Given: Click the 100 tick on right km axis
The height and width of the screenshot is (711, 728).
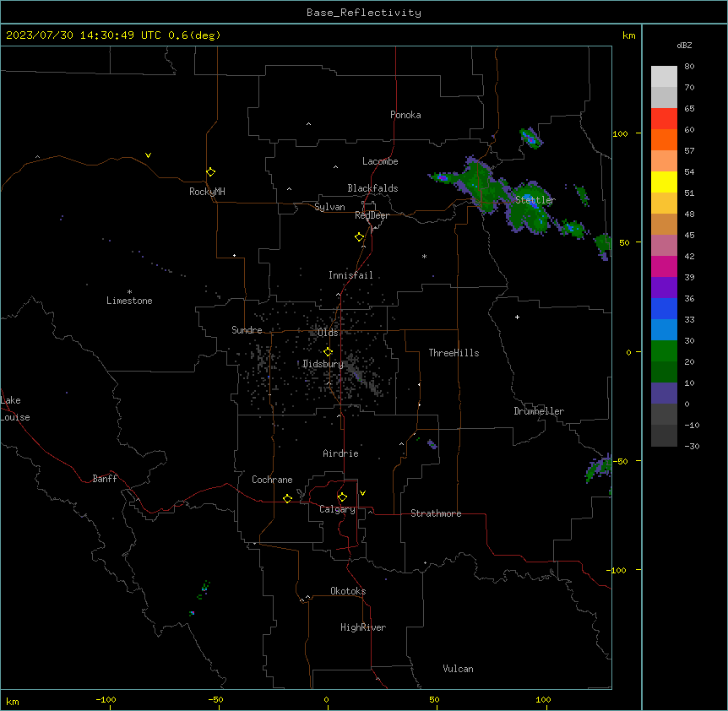Looking at the screenshot, I should tap(620, 133).
